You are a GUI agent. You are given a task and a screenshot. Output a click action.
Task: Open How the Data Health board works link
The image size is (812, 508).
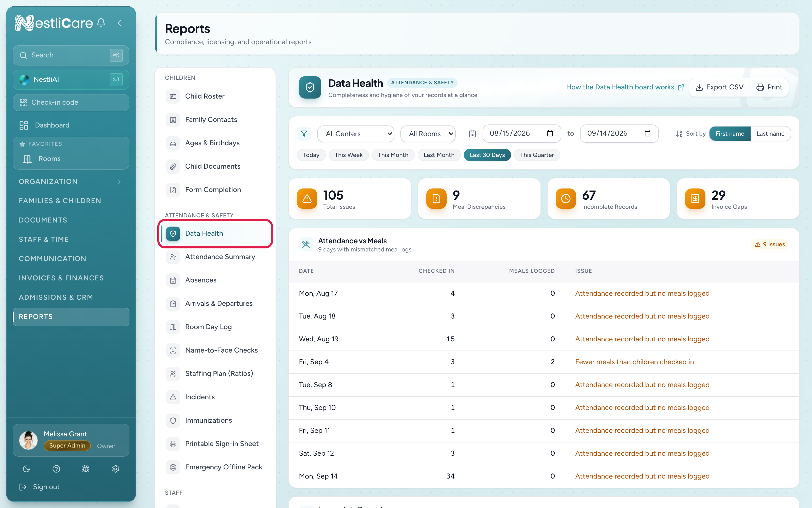coord(625,87)
